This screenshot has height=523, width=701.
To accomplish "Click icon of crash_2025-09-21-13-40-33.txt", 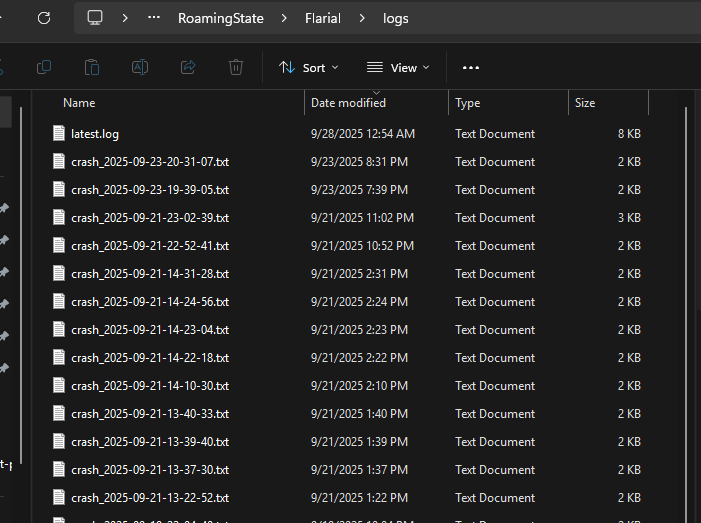I will [59, 413].
